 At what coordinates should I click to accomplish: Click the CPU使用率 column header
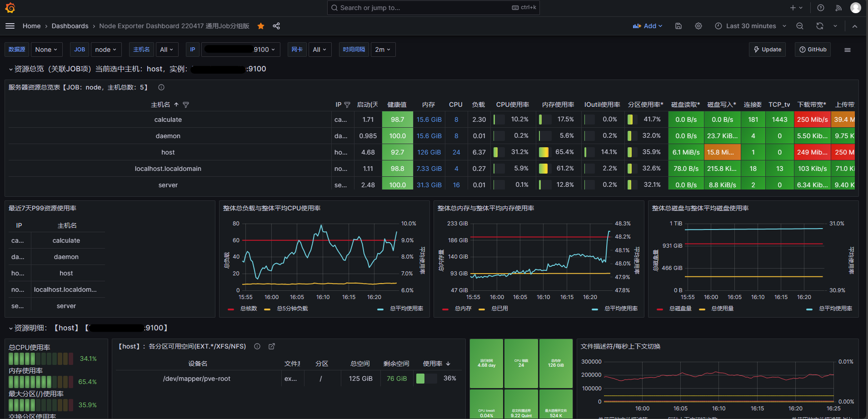pyautogui.click(x=513, y=105)
